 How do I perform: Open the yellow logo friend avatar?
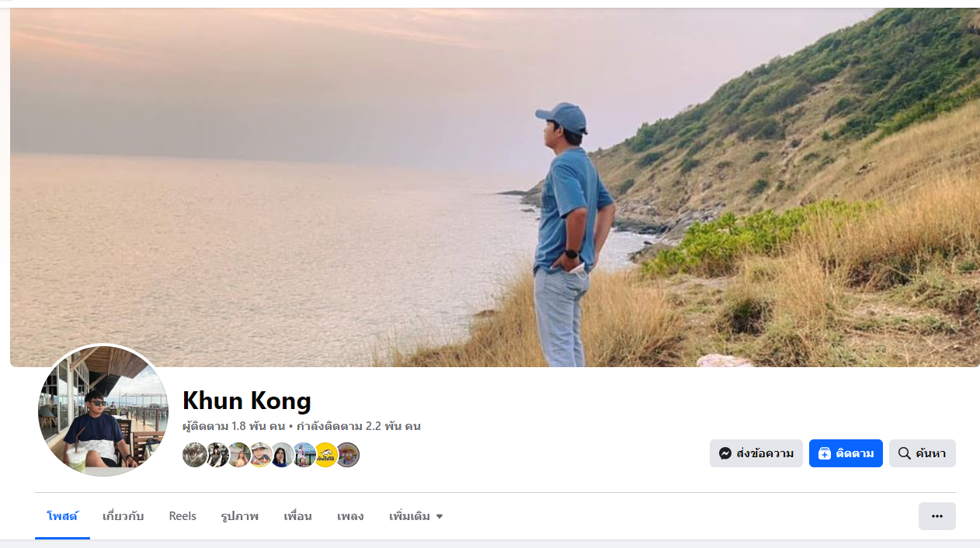[x=325, y=455]
